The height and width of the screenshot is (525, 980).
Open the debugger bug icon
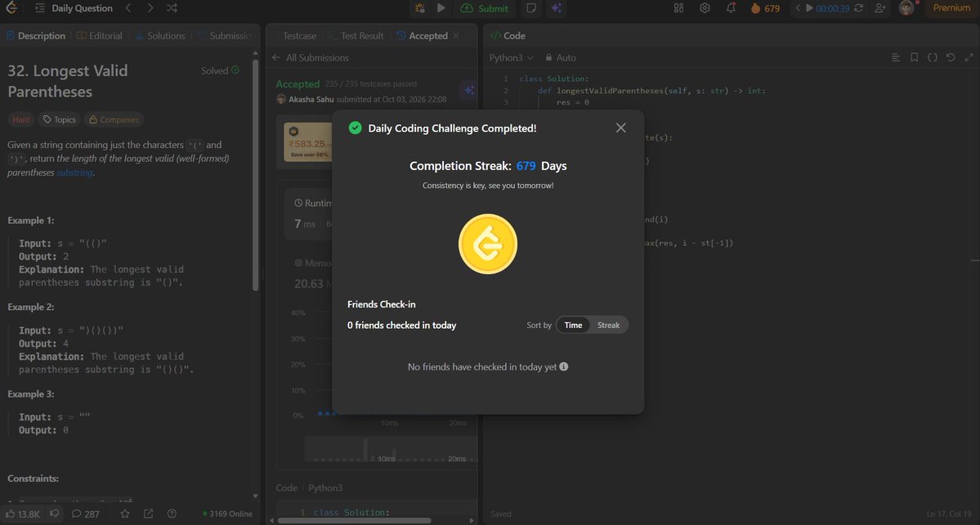pos(420,8)
